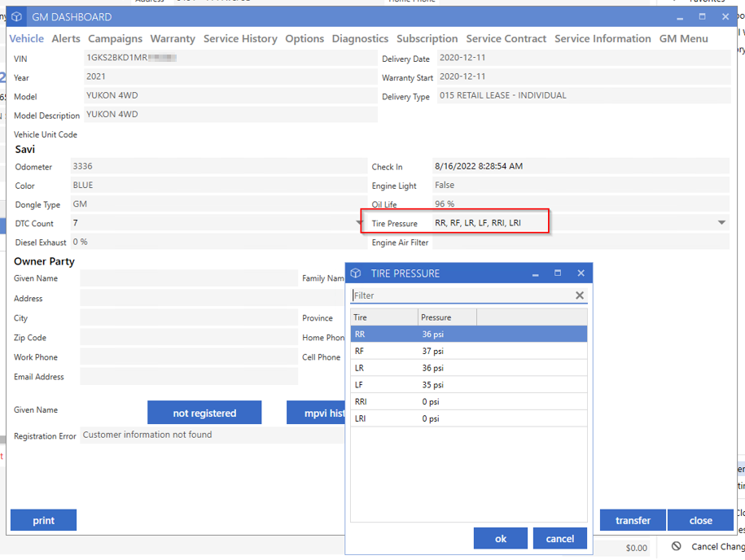Select the Options tab
Viewport: 745px width, 560px height.
[305, 39]
